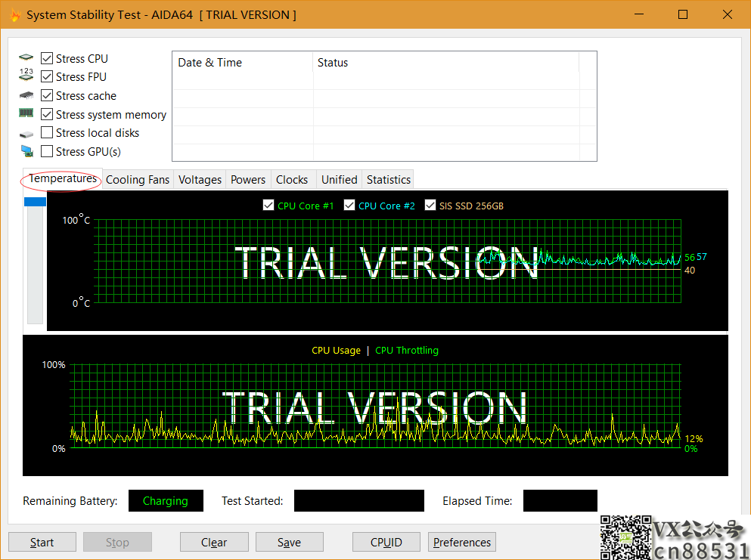This screenshot has width=751, height=560.
Task: Open the Preferences button
Action: pyautogui.click(x=461, y=542)
